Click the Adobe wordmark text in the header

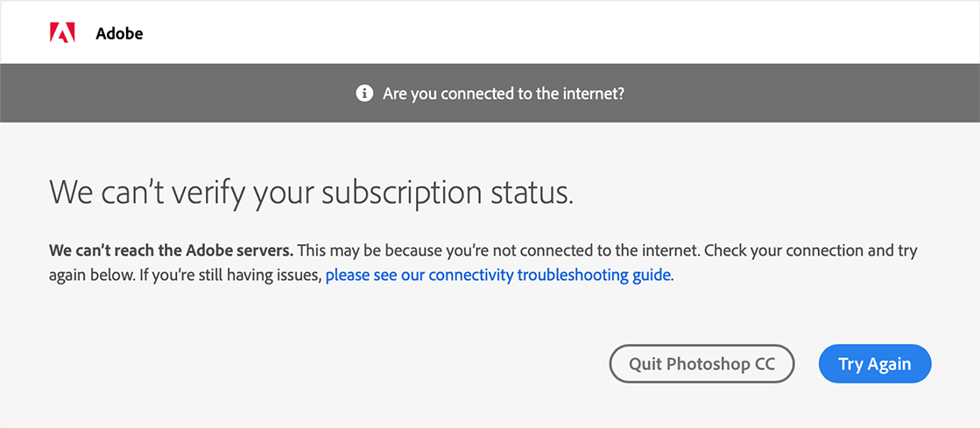tap(119, 34)
